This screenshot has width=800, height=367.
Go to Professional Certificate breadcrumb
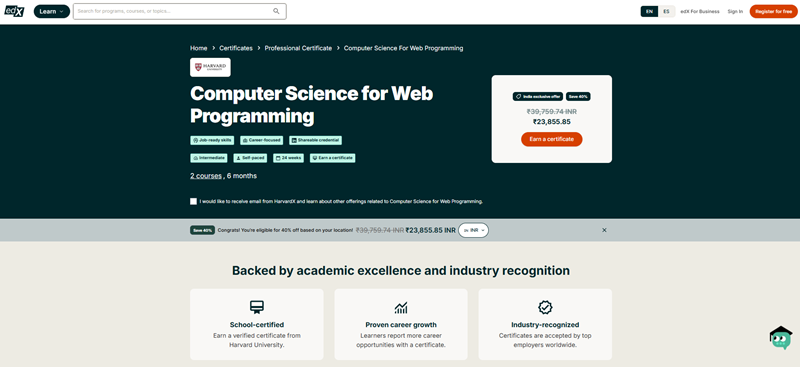[298, 48]
